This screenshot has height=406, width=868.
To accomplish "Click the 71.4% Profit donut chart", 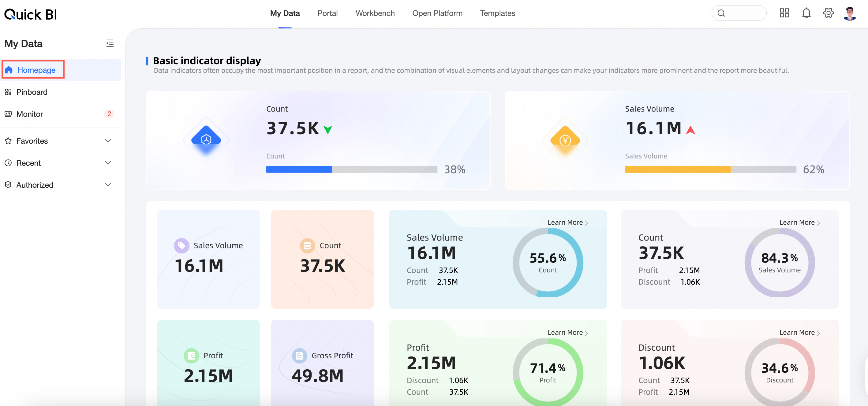I will point(548,372).
